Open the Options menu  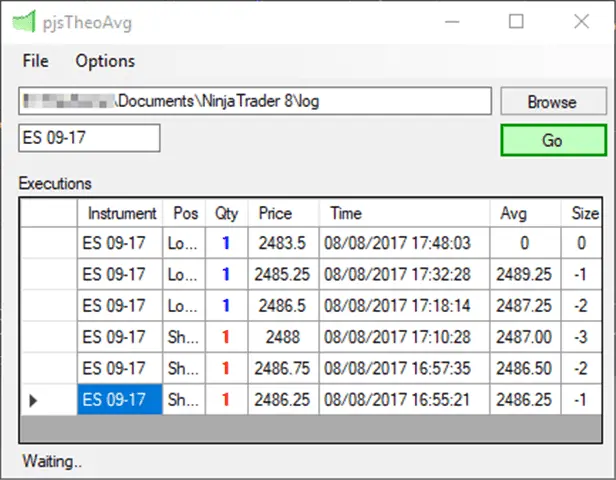[105, 61]
